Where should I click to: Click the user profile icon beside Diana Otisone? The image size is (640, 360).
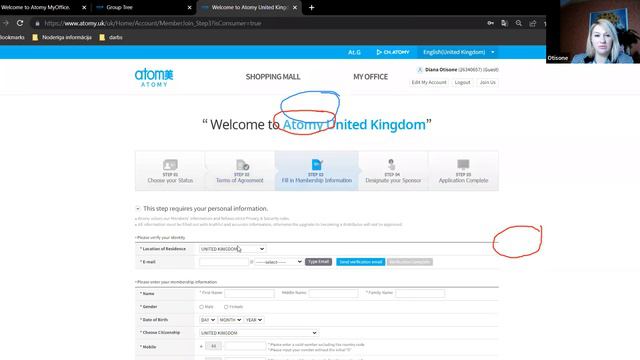[x=420, y=70]
